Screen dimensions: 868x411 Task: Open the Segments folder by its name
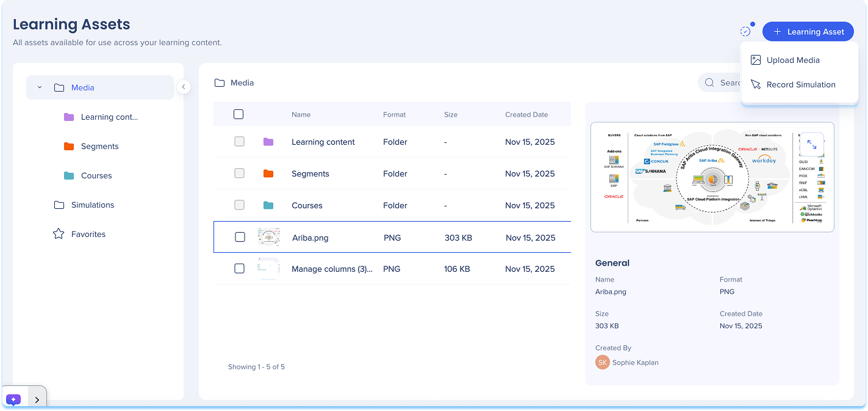[x=310, y=173]
